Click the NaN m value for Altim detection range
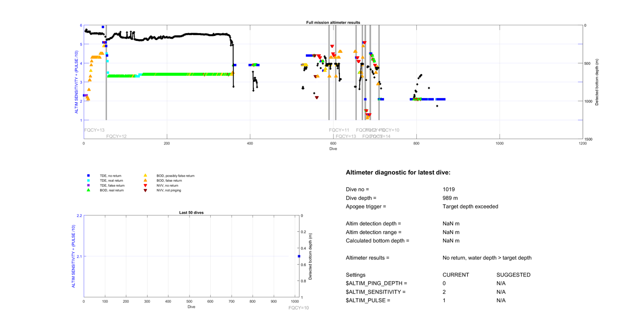 [451, 232]
